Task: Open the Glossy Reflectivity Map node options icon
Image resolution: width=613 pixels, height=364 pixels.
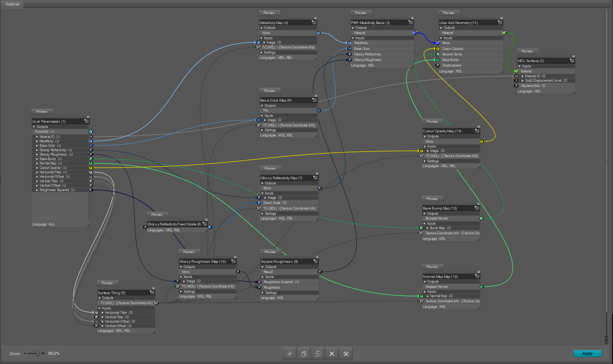Action: [315, 177]
